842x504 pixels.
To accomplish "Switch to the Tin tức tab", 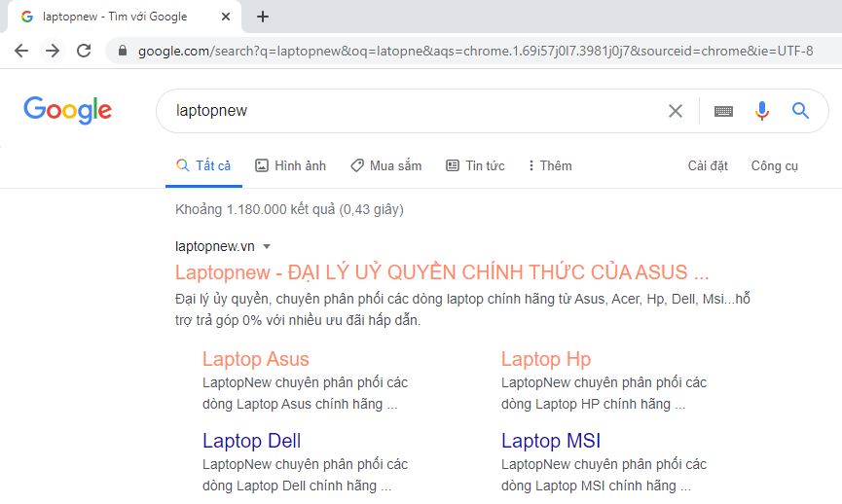I will pyautogui.click(x=475, y=165).
